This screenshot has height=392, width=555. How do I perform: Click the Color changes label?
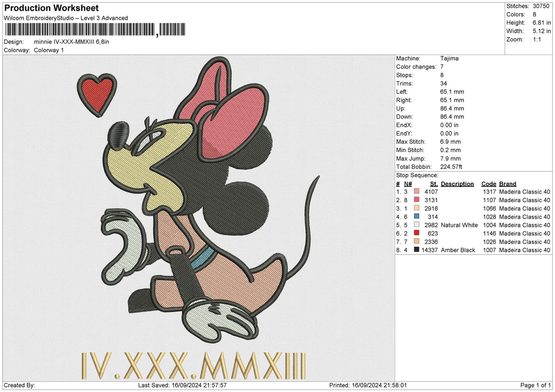[x=416, y=67]
